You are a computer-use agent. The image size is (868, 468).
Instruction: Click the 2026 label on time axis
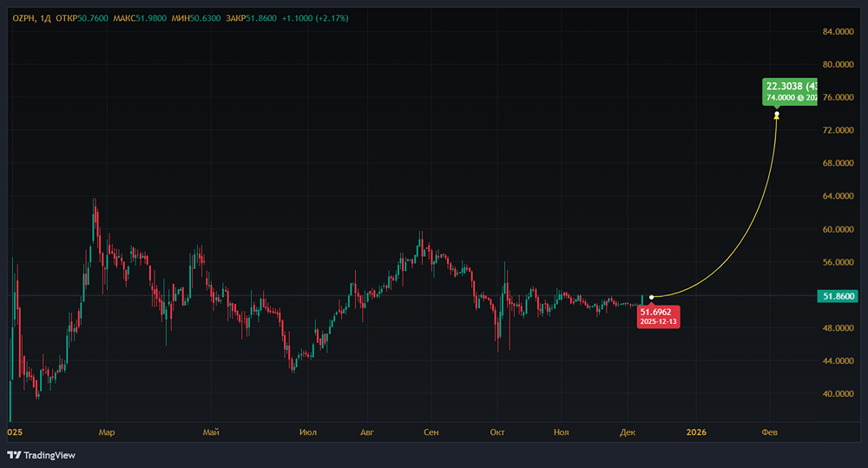point(696,431)
